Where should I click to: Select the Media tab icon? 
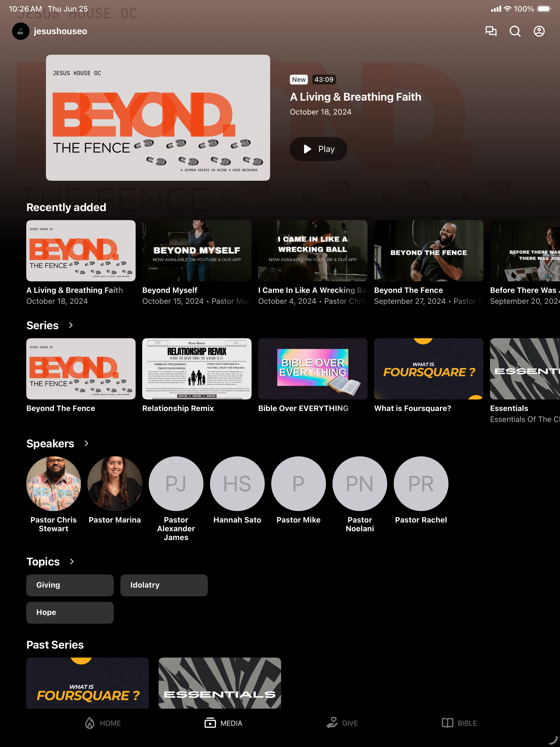click(210, 723)
